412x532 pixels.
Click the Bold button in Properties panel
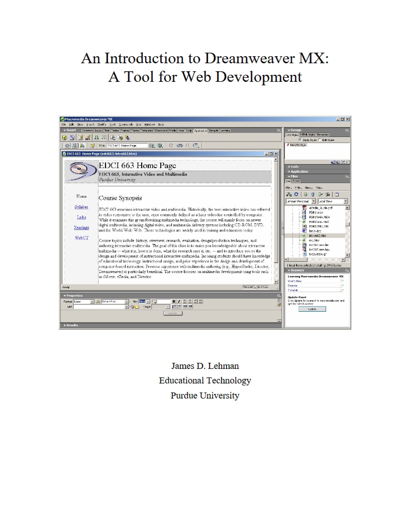pyautogui.click(x=174, y=301)
